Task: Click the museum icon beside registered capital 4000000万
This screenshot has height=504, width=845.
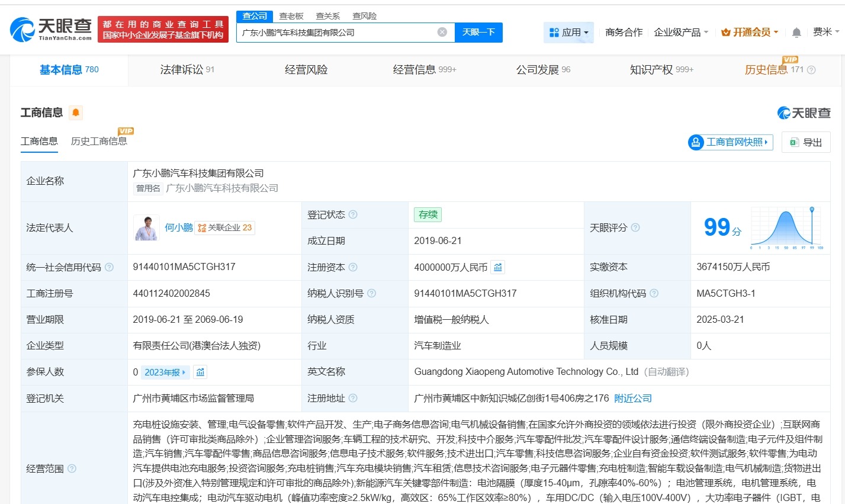Action: [497, 267]
